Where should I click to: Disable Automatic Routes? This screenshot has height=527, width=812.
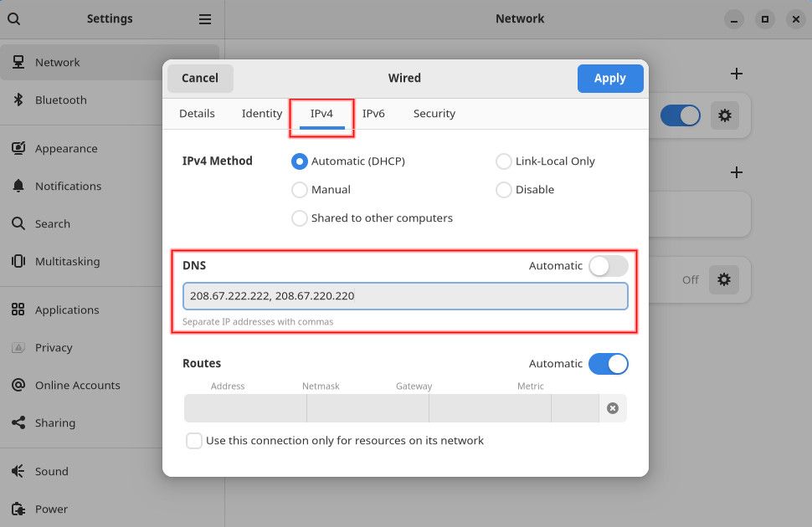coord(609,364)
